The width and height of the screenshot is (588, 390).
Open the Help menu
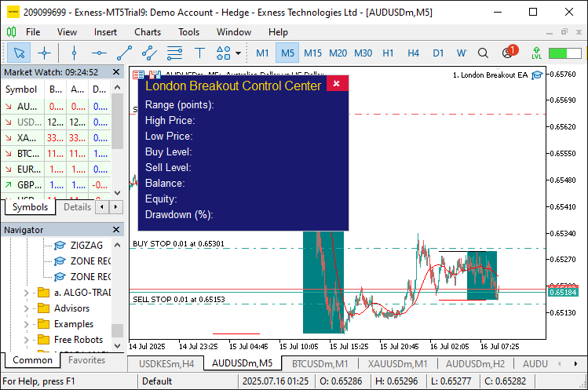coord(278,32)
